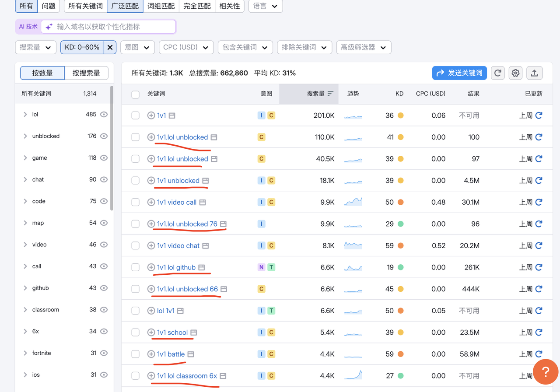Image resolution: width=560 pixels, height=392 pixels.
Task: Click the 发送关键词 button
Action: 459,73
